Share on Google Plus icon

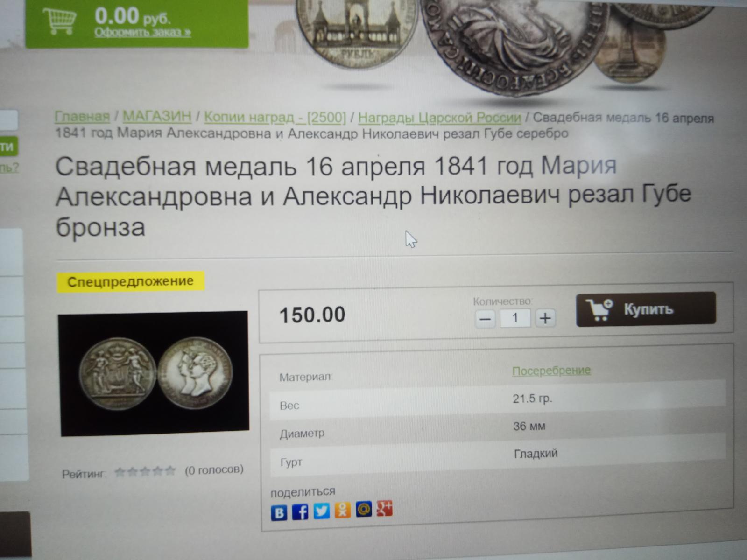[385, 508]
